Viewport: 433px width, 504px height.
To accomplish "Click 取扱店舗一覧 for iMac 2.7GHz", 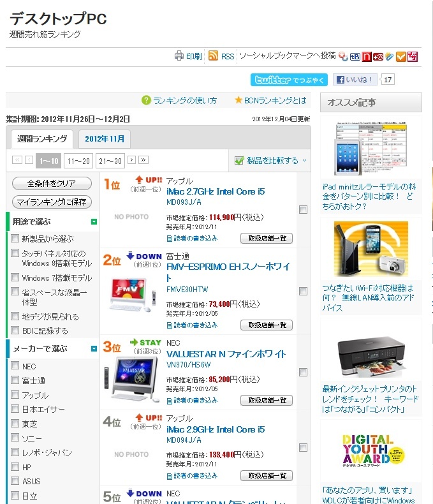I will coord(267,238).
